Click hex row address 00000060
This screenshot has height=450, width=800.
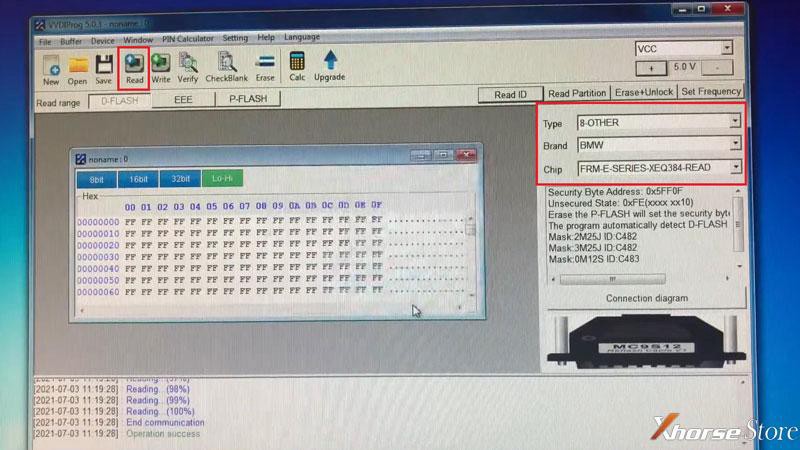tap(98, 292)
